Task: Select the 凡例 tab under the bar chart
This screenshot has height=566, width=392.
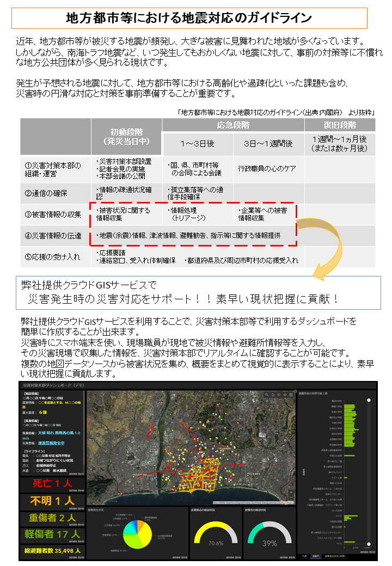Action: (305, 556)
